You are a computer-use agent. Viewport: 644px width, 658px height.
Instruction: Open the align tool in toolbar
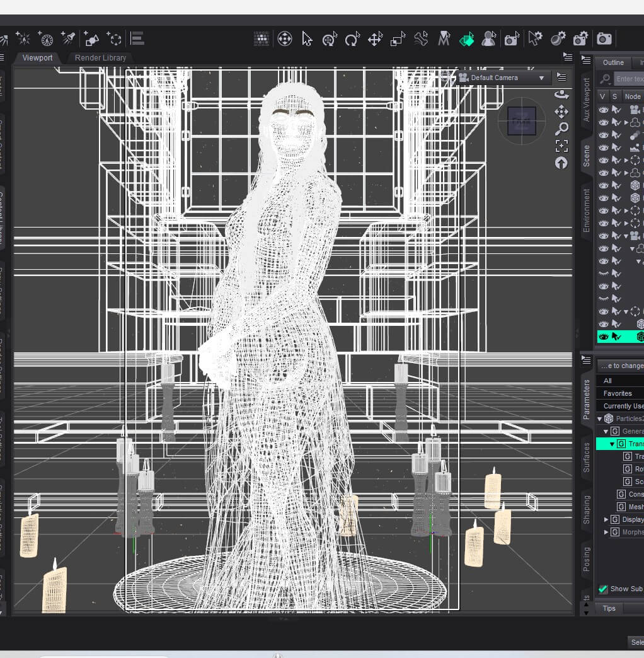tap(137, 38)
